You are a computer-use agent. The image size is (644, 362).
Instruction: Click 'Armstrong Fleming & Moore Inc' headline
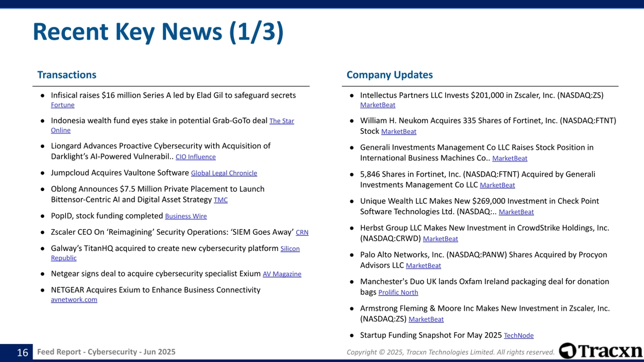click(485, 313)
